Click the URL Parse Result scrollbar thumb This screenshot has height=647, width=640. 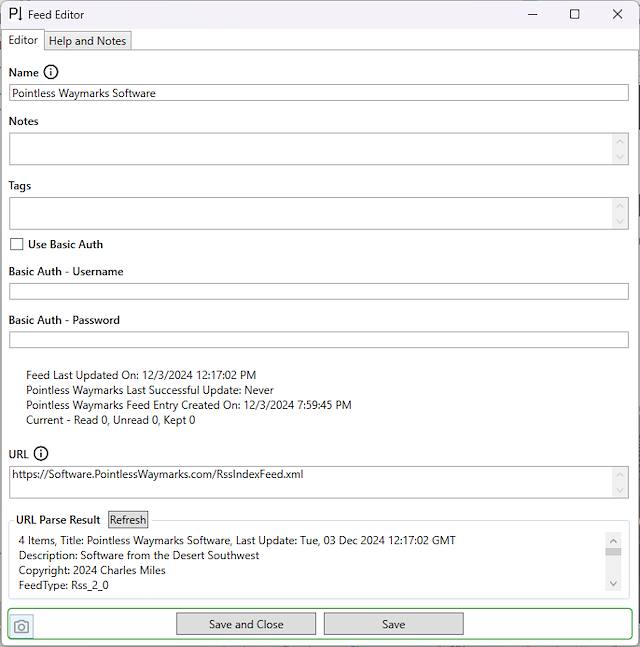[x=613, y=552]
